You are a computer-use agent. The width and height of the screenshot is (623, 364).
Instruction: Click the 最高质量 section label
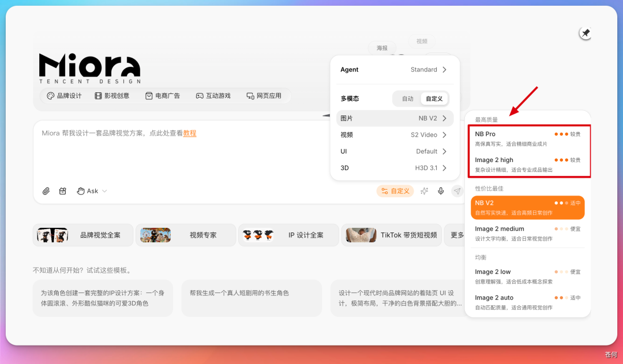[x=486, y=119]
